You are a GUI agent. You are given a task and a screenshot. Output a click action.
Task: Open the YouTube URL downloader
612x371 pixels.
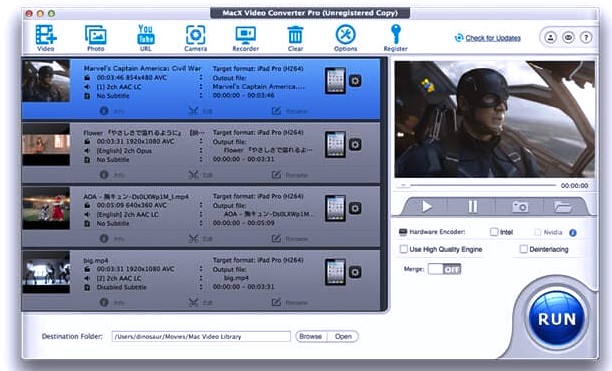pyautogui.click(x=146, y=37)
